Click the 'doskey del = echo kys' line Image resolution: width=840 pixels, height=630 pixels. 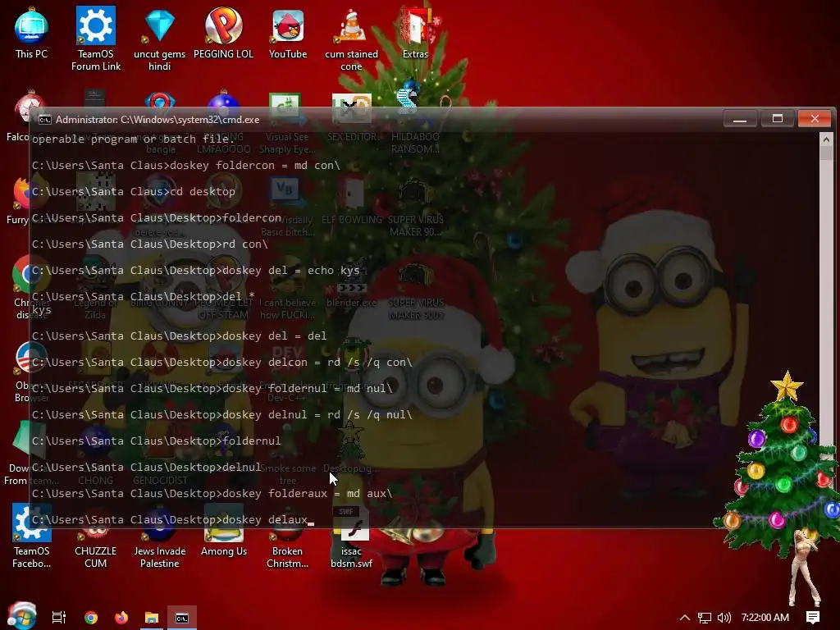[x=196, y=271]
